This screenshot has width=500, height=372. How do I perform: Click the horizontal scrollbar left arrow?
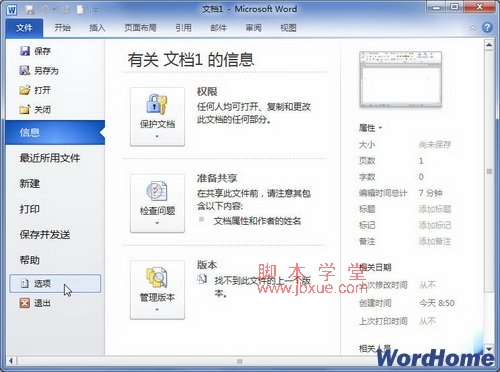[11, 360]
